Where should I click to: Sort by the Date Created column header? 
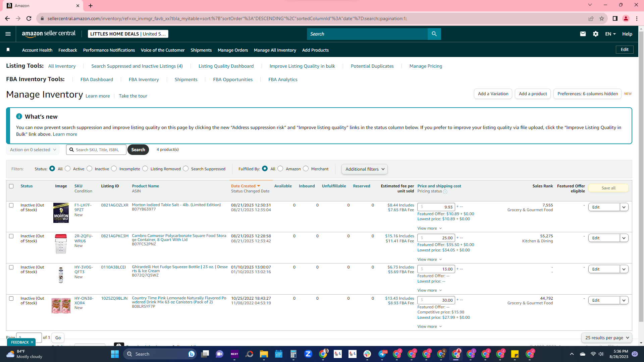click(x=246, y=186)
